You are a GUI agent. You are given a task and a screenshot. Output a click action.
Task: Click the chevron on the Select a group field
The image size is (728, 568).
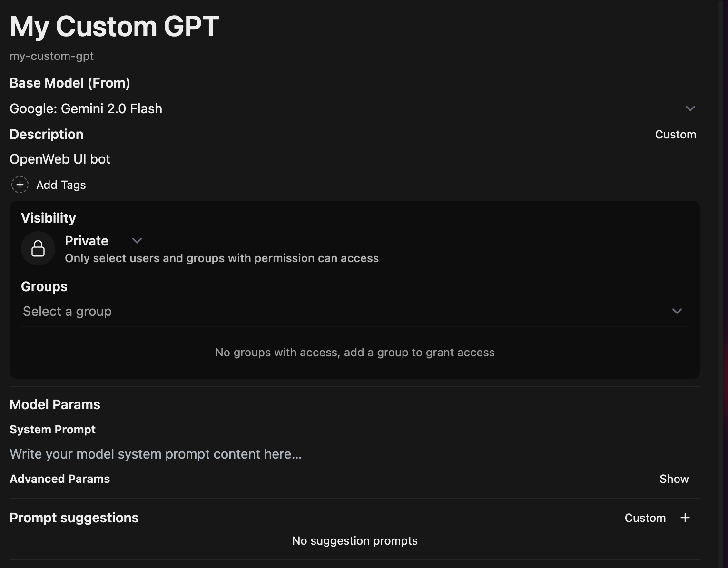click(677, 311)
